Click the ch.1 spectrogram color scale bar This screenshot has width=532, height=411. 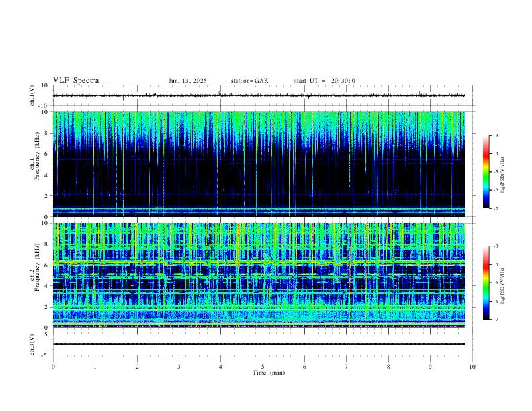tap(486, 172)
